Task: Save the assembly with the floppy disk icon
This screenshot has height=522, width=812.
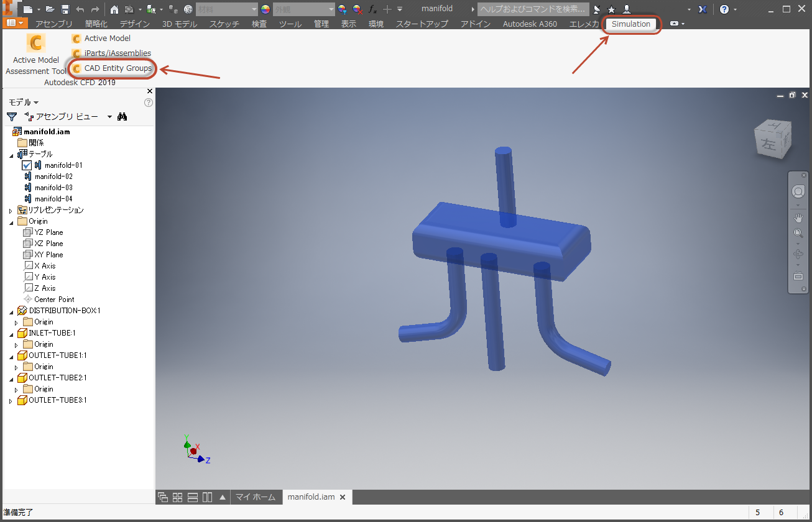Action: tap(65, 9)
